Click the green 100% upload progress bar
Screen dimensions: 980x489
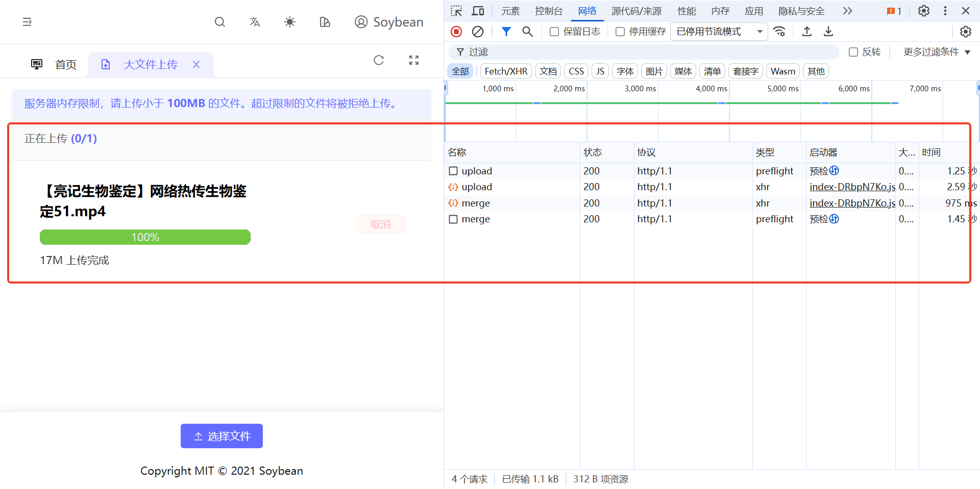point(145,237)
